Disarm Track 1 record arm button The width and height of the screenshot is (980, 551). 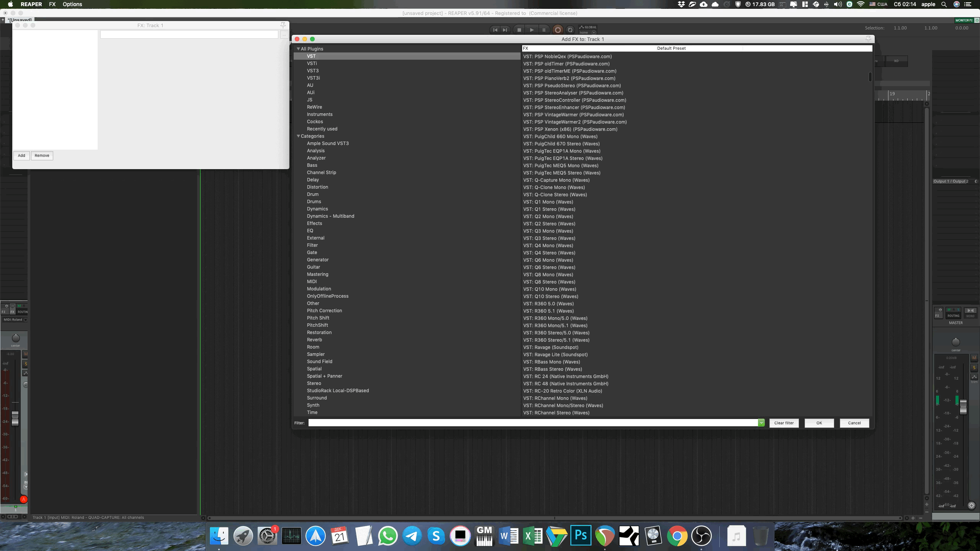(x=23, y=499)
